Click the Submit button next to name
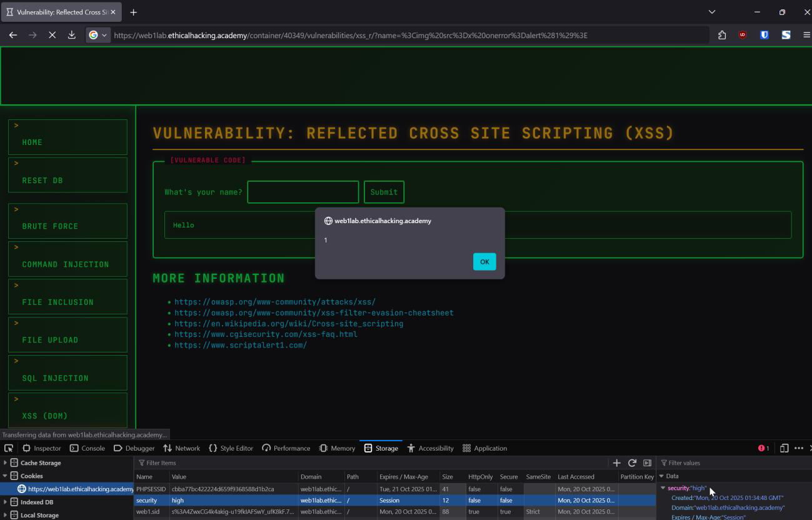The height and width of the screenshot is (520, 812). point(384,192)
